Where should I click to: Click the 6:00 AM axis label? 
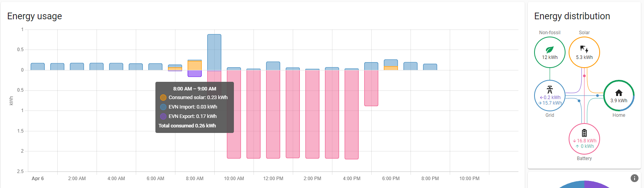pyautogui.click(x=155, y=179)
